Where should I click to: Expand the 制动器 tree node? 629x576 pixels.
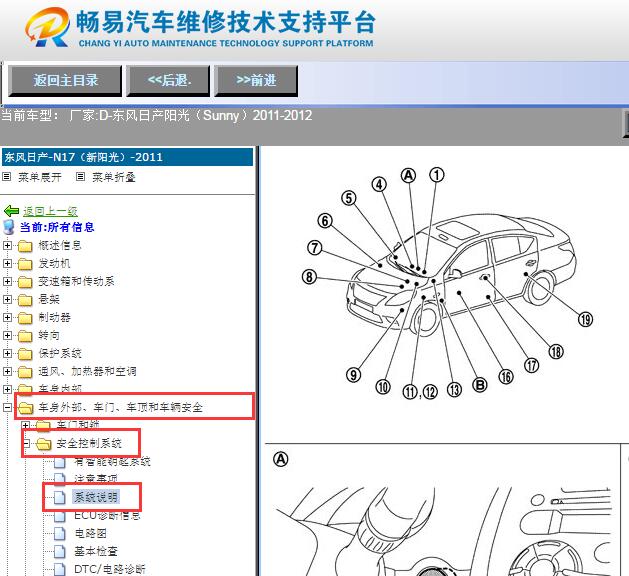[7, 318]
